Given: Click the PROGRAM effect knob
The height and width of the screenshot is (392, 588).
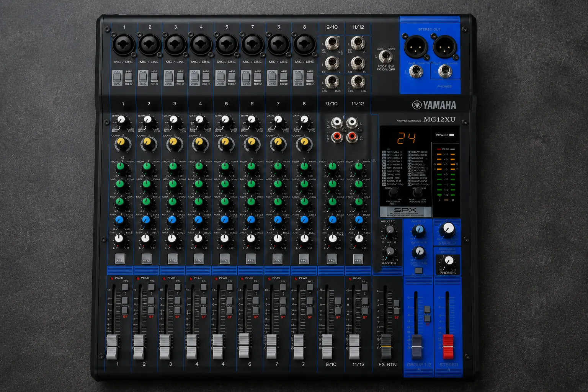Looking at the screenshot, I should point(394,192).
